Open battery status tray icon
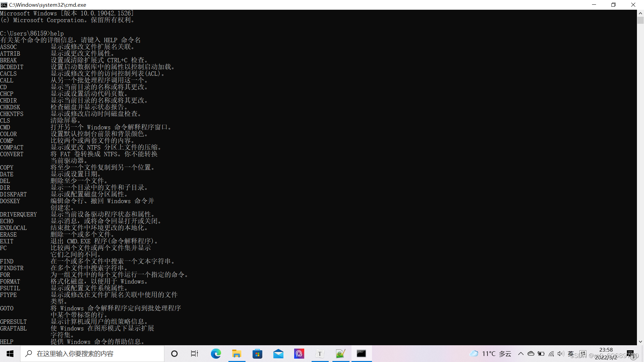This screenshot has width=644, height=362. tap(541, 354)
